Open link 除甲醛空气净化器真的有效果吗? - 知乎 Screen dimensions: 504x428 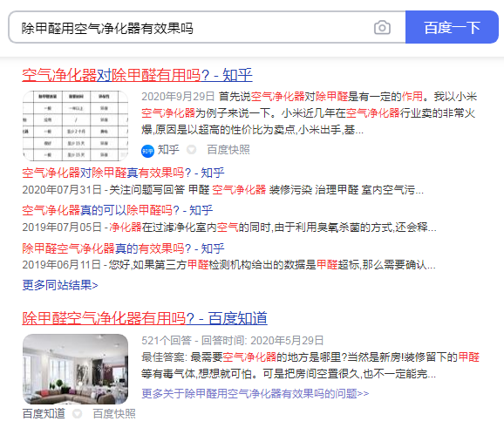pos(123,248)
